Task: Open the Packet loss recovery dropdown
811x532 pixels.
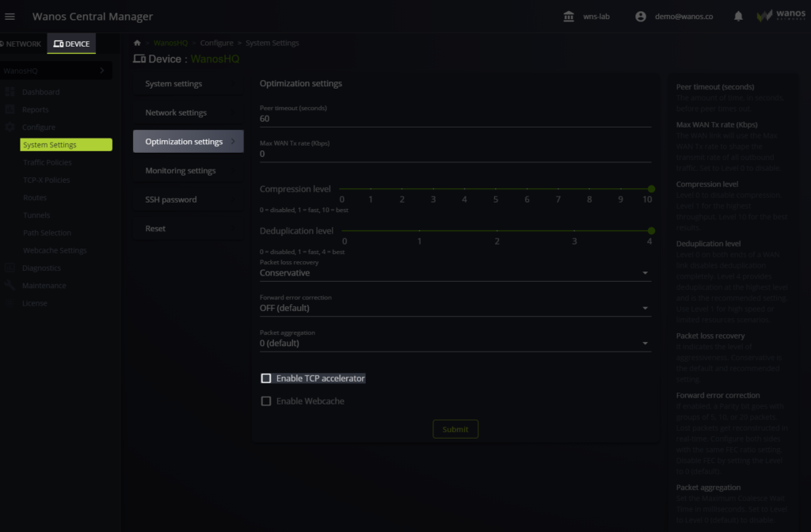Action: coord(455,273)
